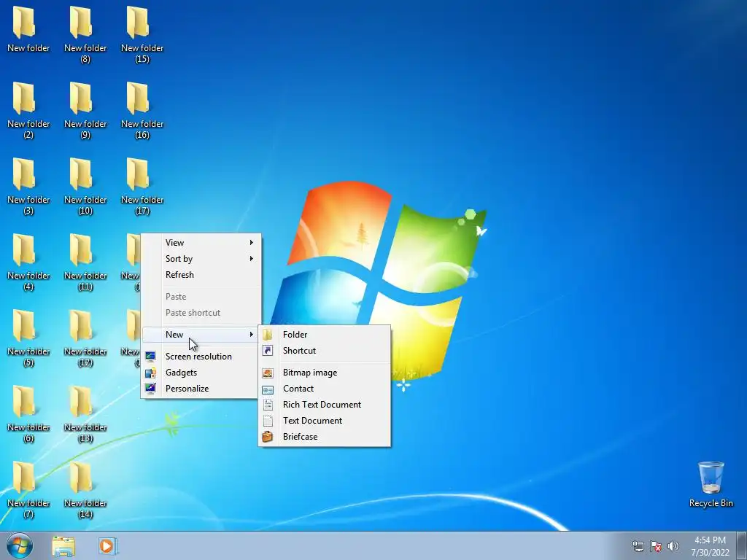This screenshot has height=560, width=747.
Task: Select the New folder (17) icon
Action: pyautogui.click(x=142, y=186)
